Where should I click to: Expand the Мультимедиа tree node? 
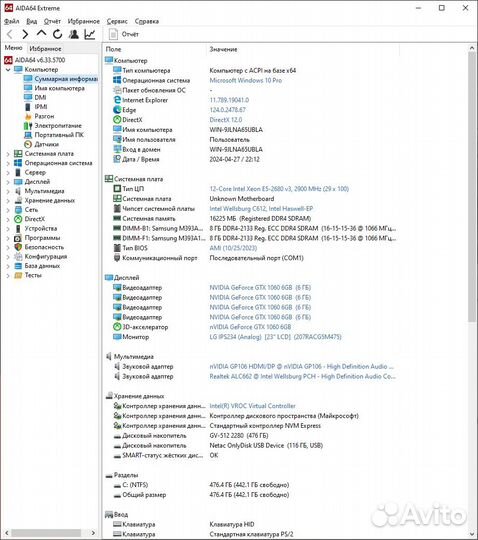tap(8, 191)
